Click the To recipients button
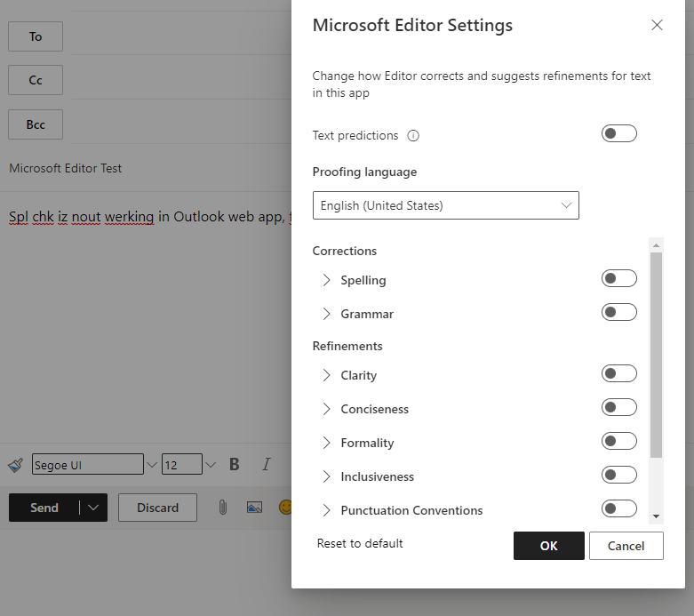This screenshot has width=694, height=616. tap(36, 36)
